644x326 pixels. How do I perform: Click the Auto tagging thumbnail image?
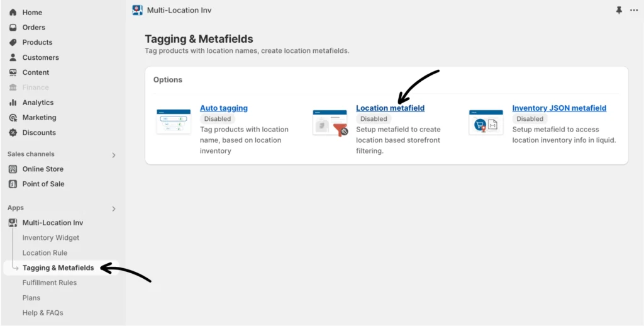174,121
